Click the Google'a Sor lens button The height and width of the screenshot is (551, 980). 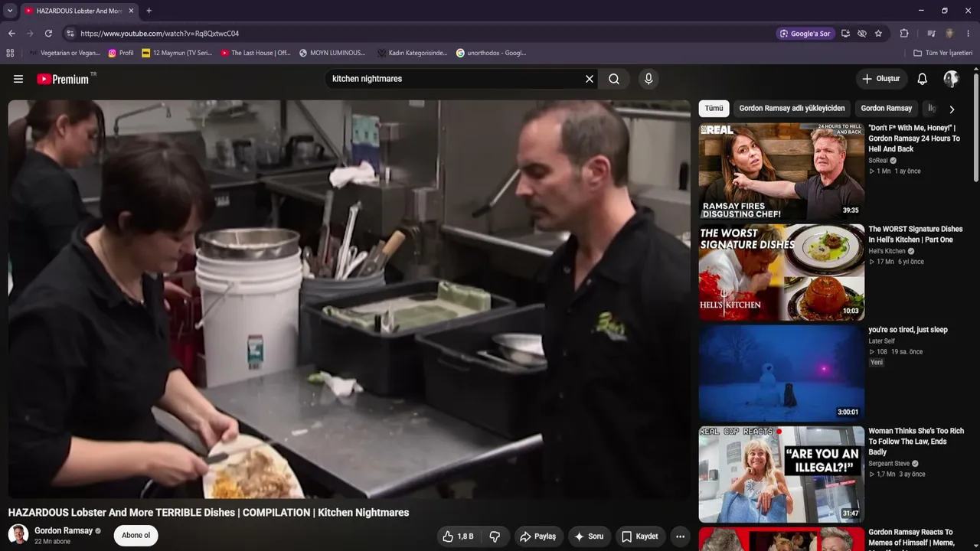(x=805, y=34)
